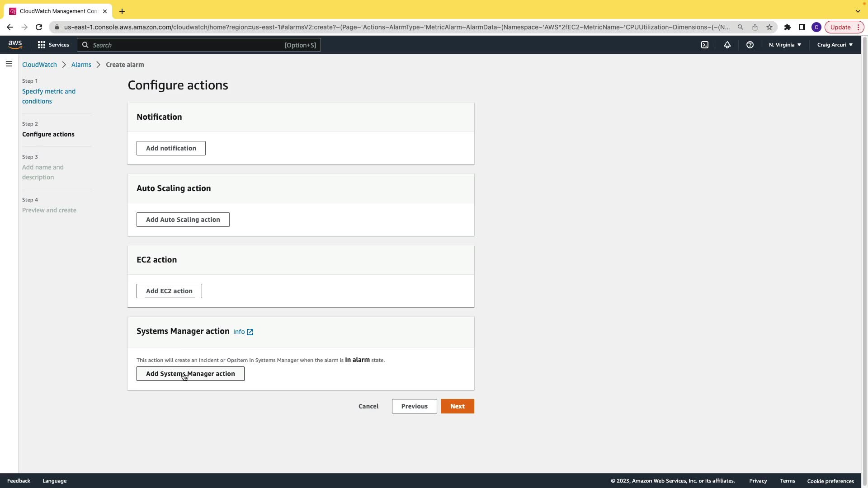Toggle the side navigation hamburger menu
868x488 pixels.
tap(9, 64)
